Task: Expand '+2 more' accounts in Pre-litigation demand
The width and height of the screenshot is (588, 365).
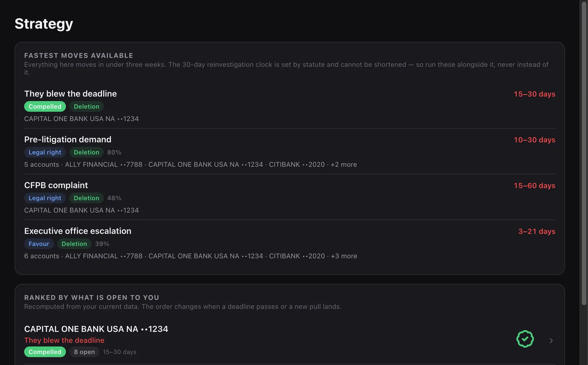Action: tap(344, 164)
